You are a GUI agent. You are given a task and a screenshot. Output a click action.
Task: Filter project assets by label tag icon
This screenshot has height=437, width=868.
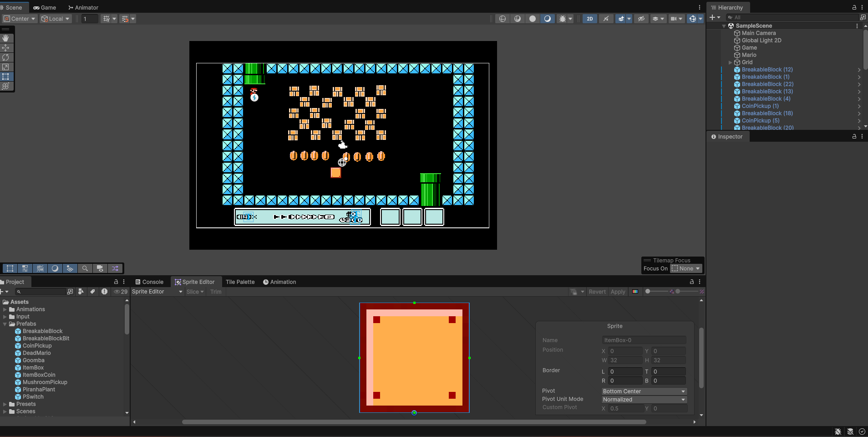(93, 292)
